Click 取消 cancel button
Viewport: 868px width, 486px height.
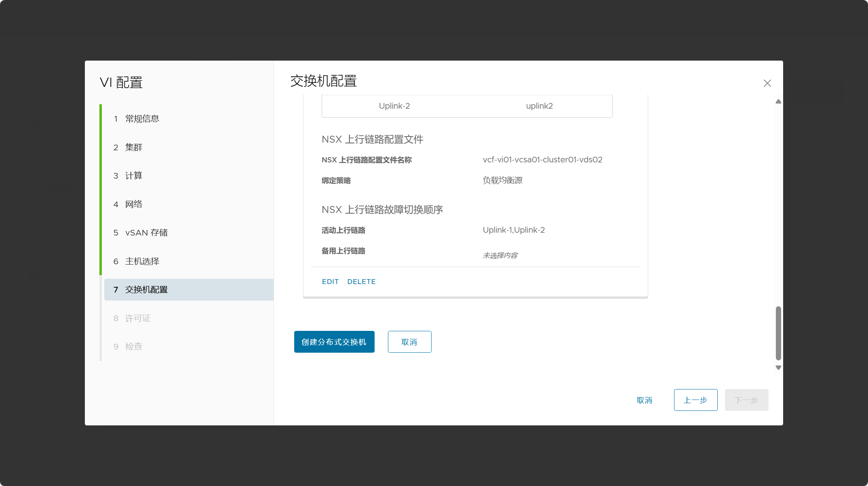coord(410,342)
